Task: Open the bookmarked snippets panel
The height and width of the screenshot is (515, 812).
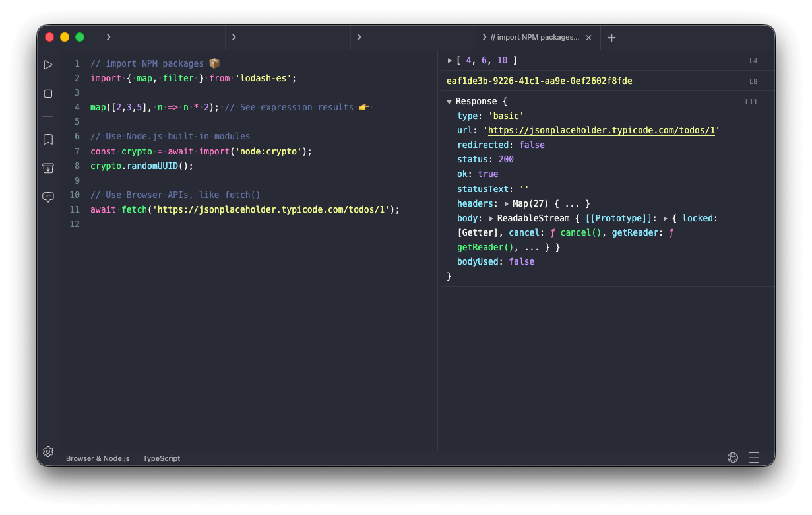Action: (48, 139)
